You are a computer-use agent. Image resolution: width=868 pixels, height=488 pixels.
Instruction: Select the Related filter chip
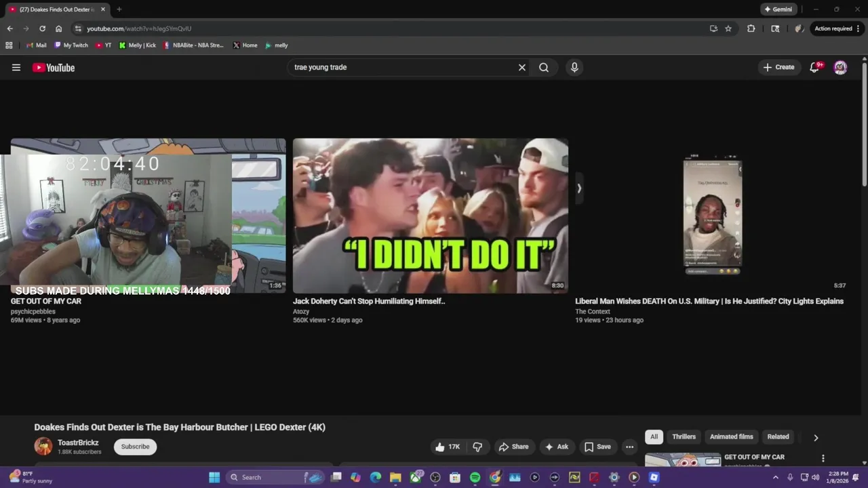[x=778, y=437]
